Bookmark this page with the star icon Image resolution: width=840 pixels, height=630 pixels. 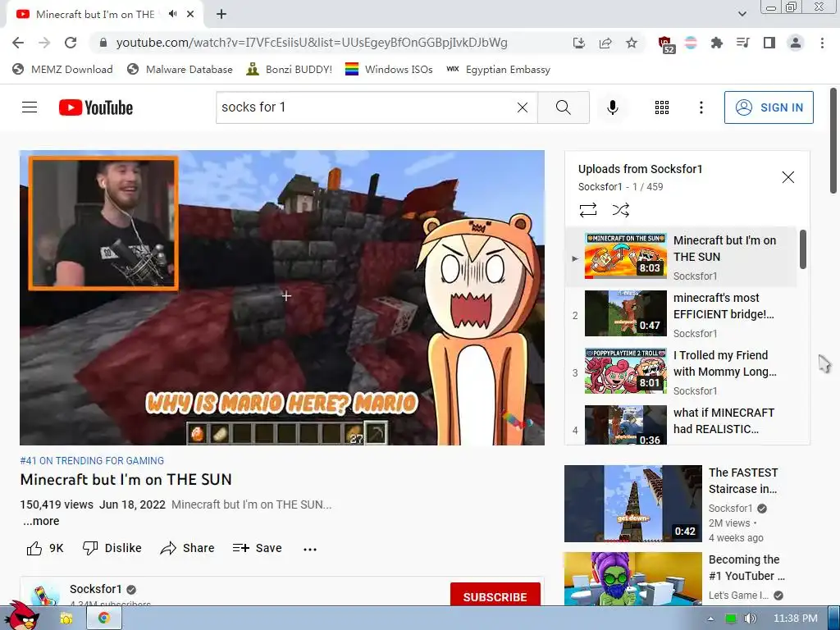click(x=632, y=43)
